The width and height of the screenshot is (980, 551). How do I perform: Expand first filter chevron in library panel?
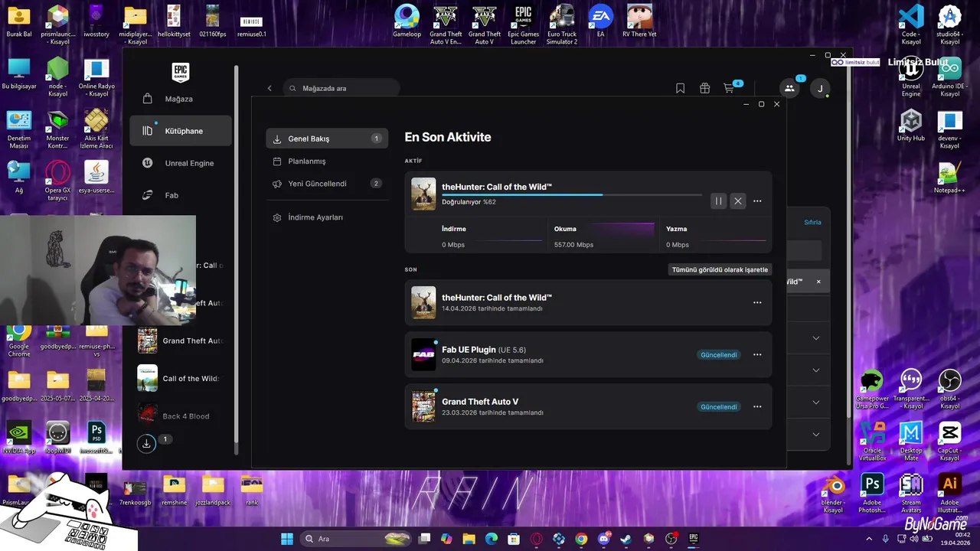click(x=816, y=338)
